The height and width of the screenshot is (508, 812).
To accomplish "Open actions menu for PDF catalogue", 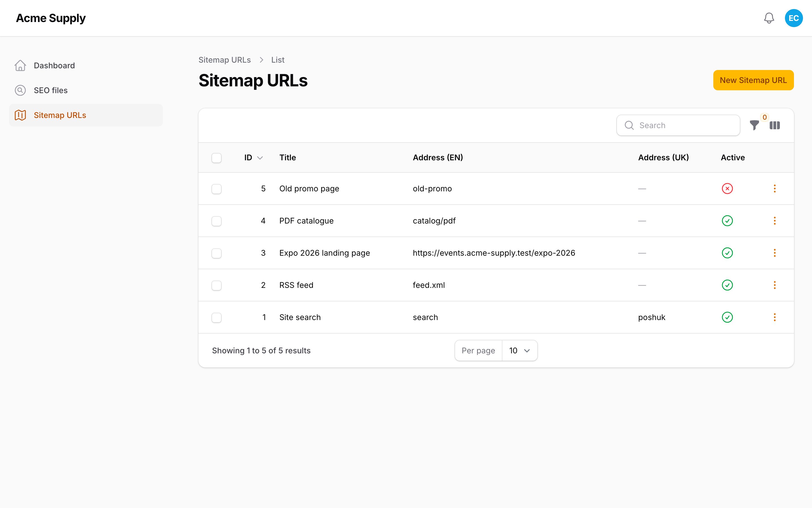I will point(775,221).
